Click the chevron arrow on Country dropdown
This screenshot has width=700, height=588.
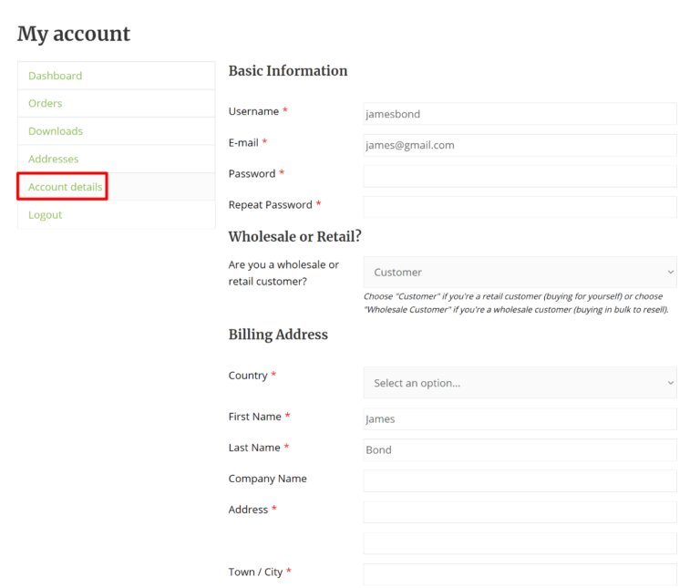(x=670, y=383)
